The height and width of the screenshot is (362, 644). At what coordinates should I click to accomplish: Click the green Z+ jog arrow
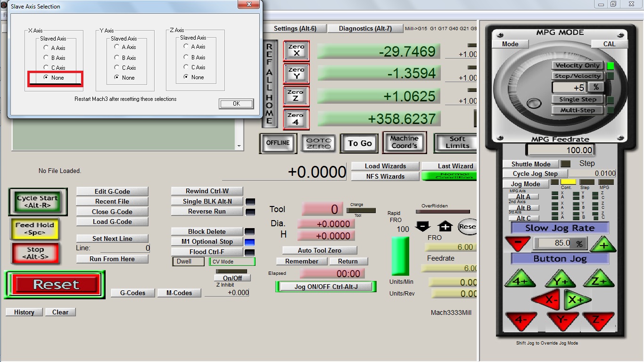pos(598,279)
